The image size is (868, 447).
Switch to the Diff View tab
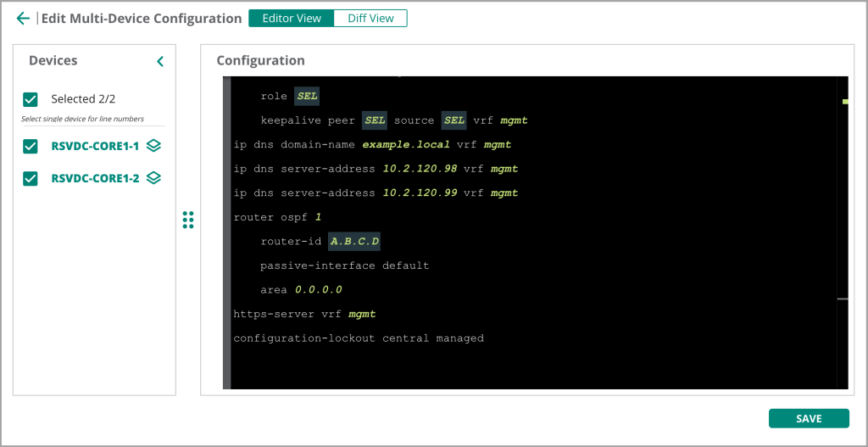point(370,18)
